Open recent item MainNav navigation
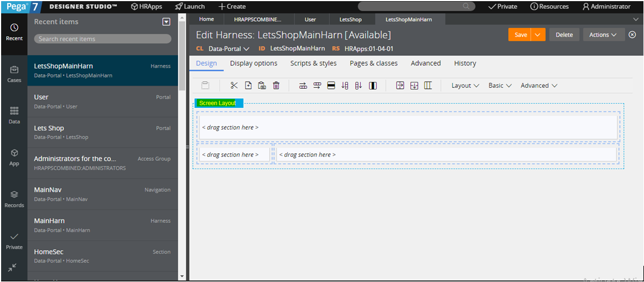The image size is (644, 282). (103, 194)
